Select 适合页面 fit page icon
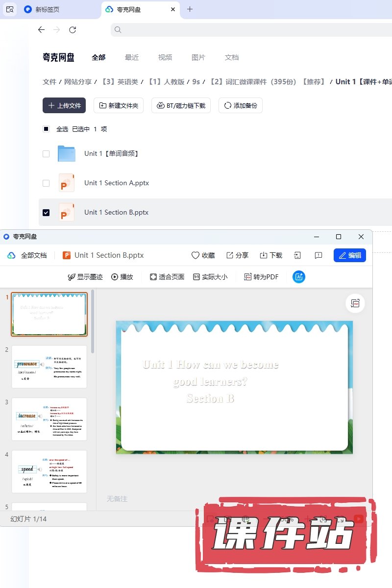392x588 pixels. [x=153, y=277]
